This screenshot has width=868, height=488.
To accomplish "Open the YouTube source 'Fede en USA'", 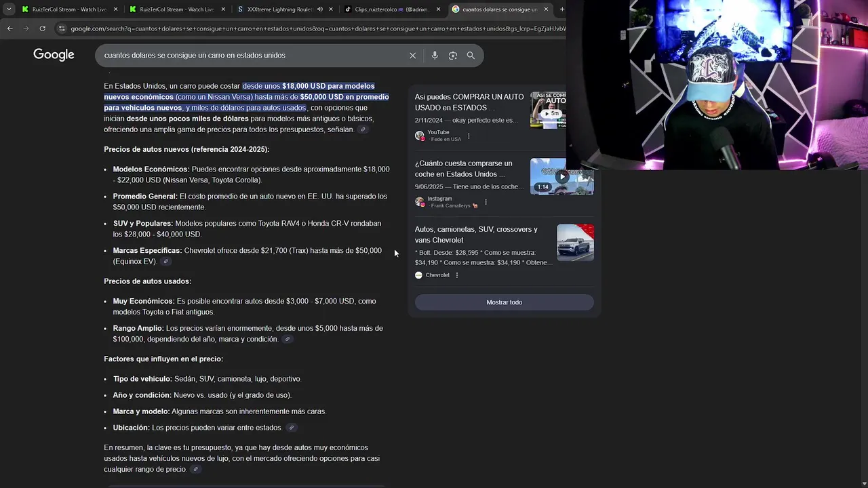I will 438,136.
